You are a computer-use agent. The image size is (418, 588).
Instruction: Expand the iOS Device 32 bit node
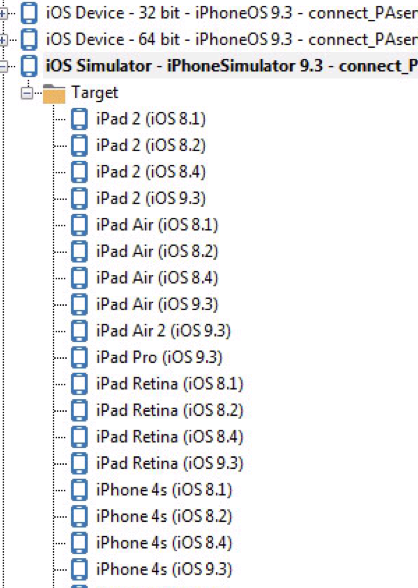click(3, 14)
